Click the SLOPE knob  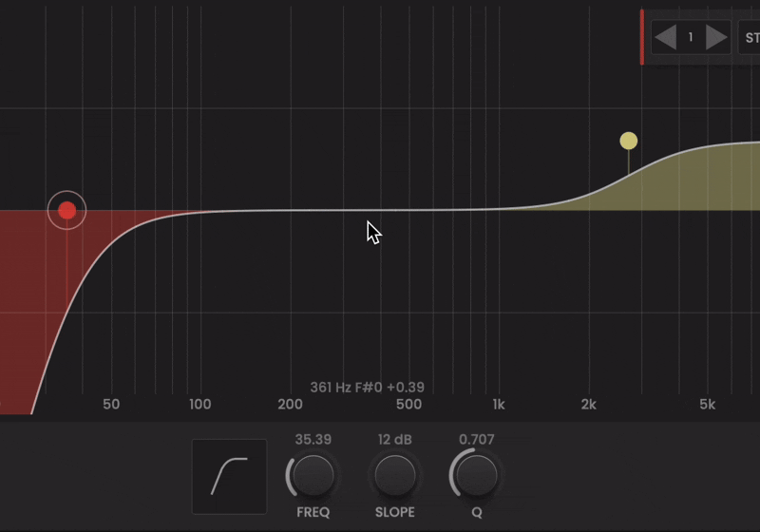(395, 474)
